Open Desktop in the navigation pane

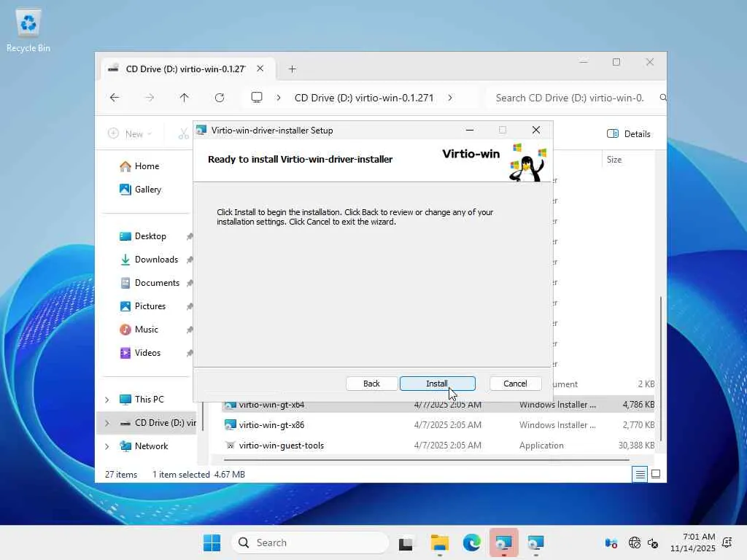coord(150,236)
